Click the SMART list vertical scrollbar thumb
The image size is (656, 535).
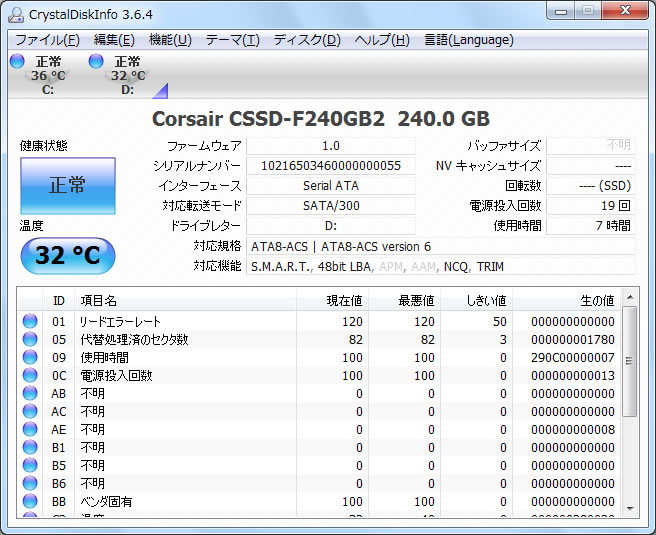(x=630, y=361)
